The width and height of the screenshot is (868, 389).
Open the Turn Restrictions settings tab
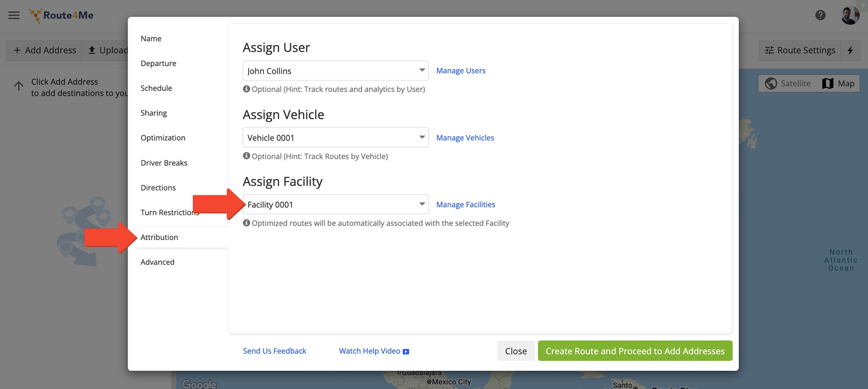(170, 212)
